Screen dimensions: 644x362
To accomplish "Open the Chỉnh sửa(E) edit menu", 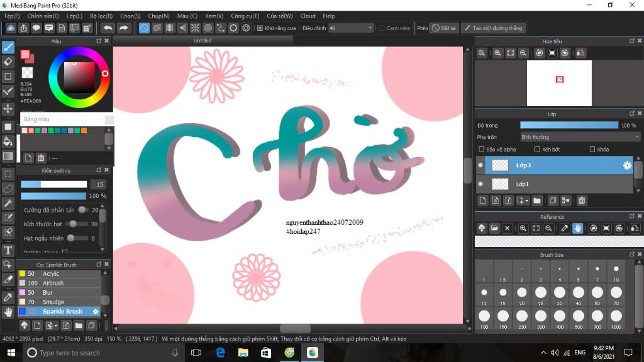I will click(x=43, y=16).
